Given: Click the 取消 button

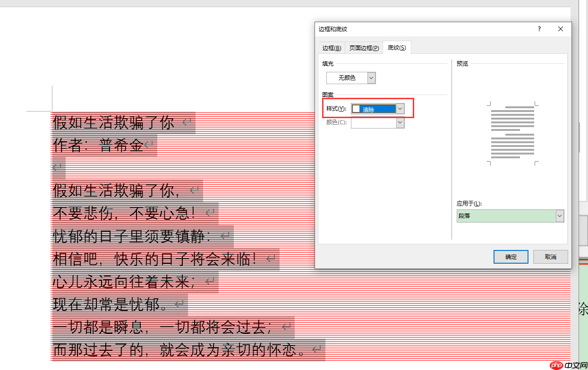Looking at the screenshot, I should click(550, 257).
